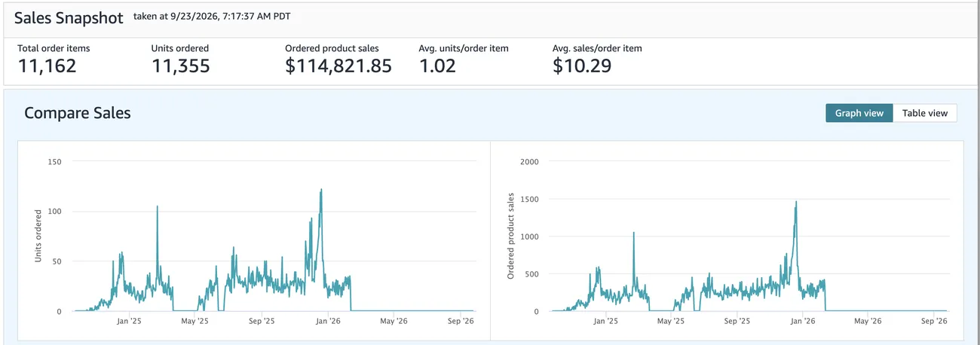The image size is (980, 345).
Task: Click the Sales Snapshot heading
Action: tap(69, 18)
